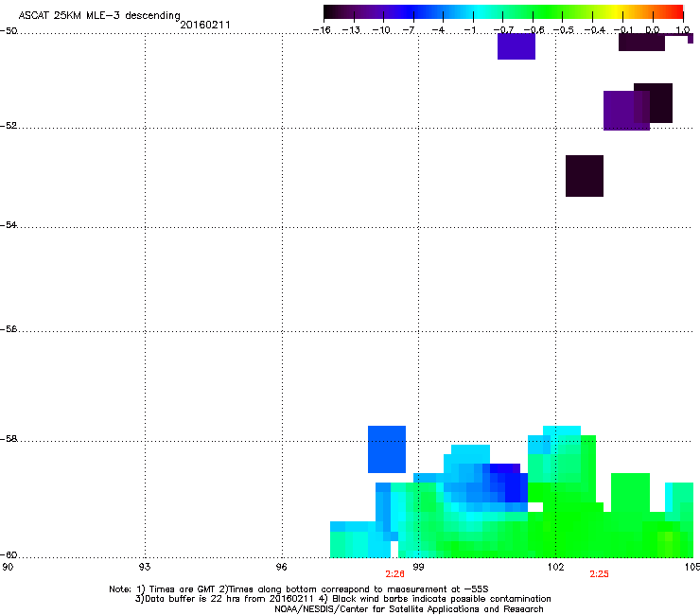Click the color bar label -4

click(438, 30)
